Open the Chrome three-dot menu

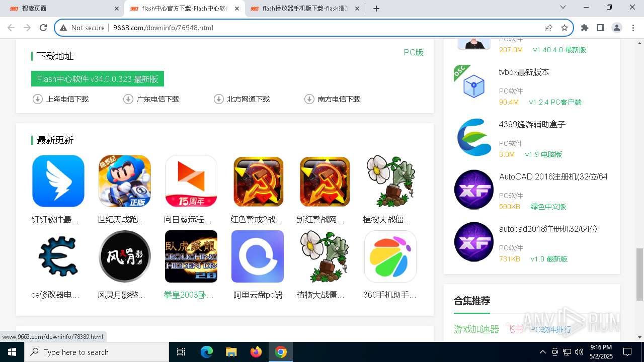(633, 28)
